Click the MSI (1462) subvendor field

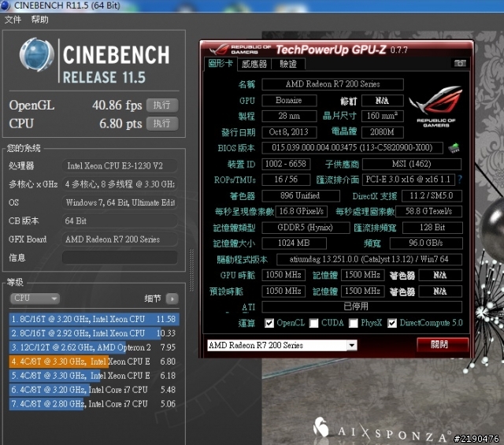412,164
